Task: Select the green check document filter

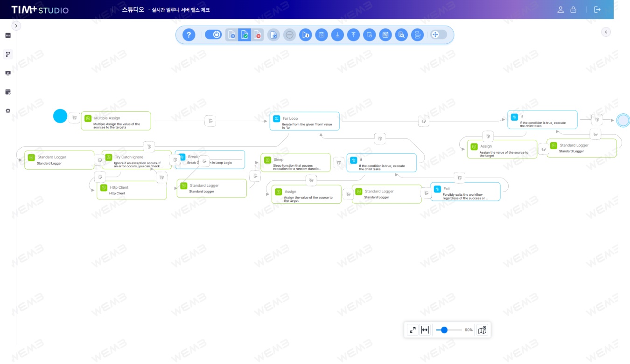Action: tap(245, 35)
